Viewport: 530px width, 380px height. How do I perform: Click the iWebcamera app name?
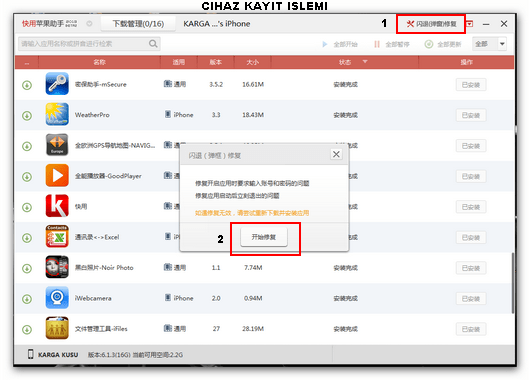click(x=93, y=298)
